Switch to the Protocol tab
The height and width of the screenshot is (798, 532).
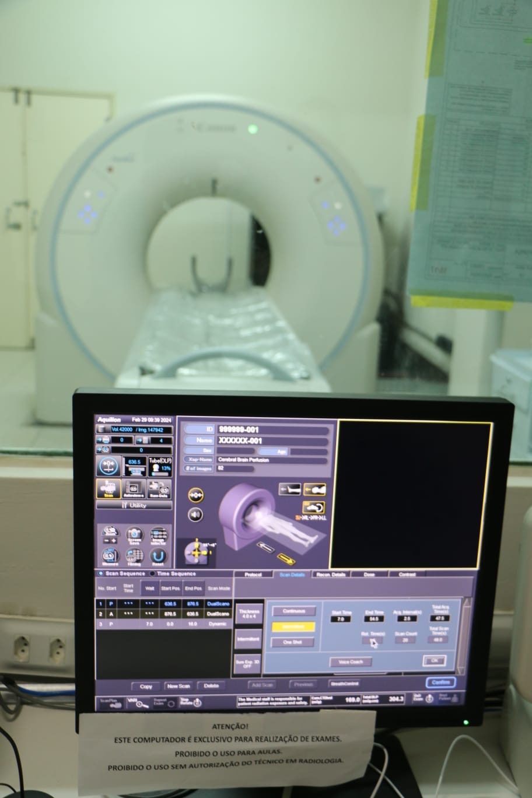pyautogui.click(x=253, y=575)
